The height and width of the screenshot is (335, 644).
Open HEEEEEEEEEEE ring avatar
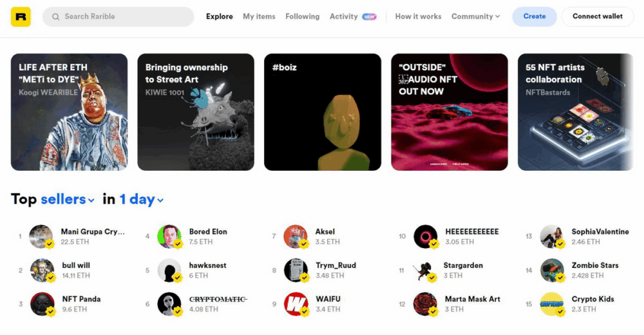[x=426, y=236]
